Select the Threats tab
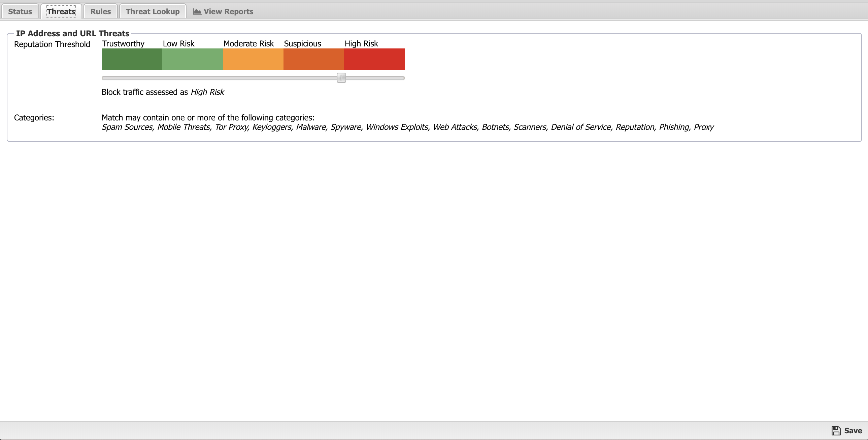Image resolution: width=868 pixels, height=440 pixels. pos(61,11)
